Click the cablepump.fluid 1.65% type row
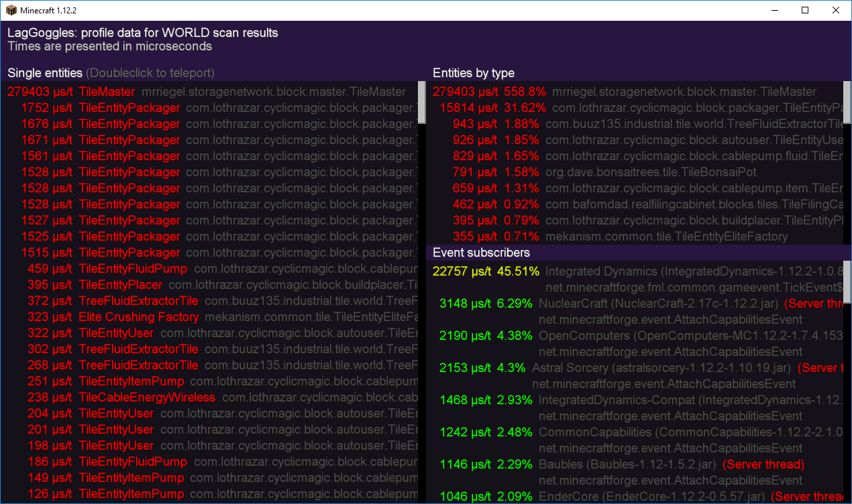The image size is (852, 504). click(636, 156)
